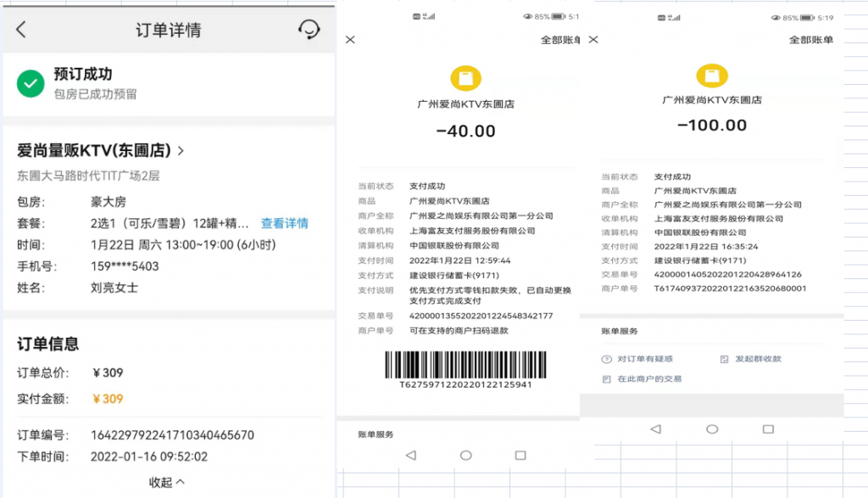Click the order number 订单编号 value
This screenshot has height=498, width=868.
(x=172, y=435)
